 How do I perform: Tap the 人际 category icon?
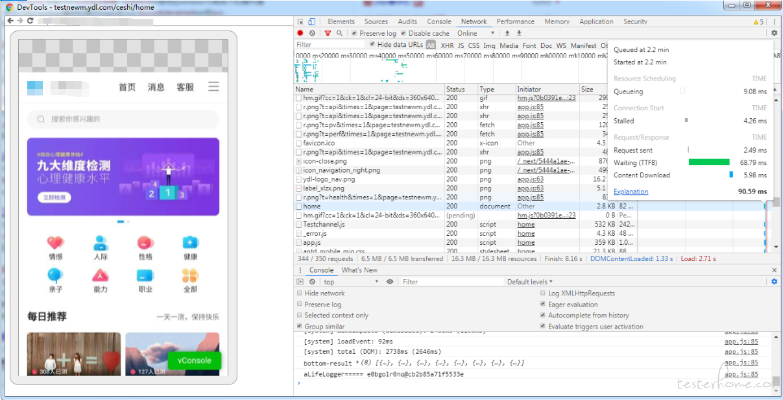100,243
